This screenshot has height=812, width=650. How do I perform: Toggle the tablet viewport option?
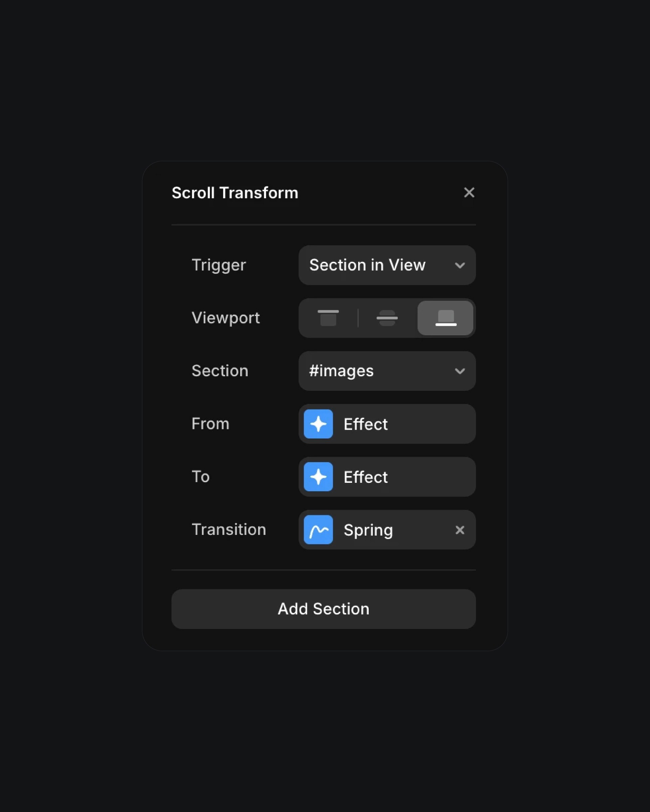click(387, 318)
